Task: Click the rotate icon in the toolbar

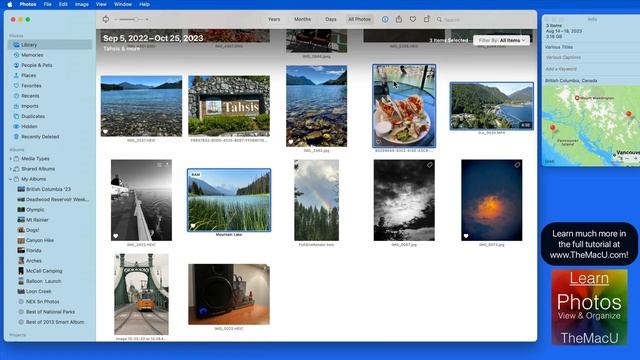Action: (106, 19)
